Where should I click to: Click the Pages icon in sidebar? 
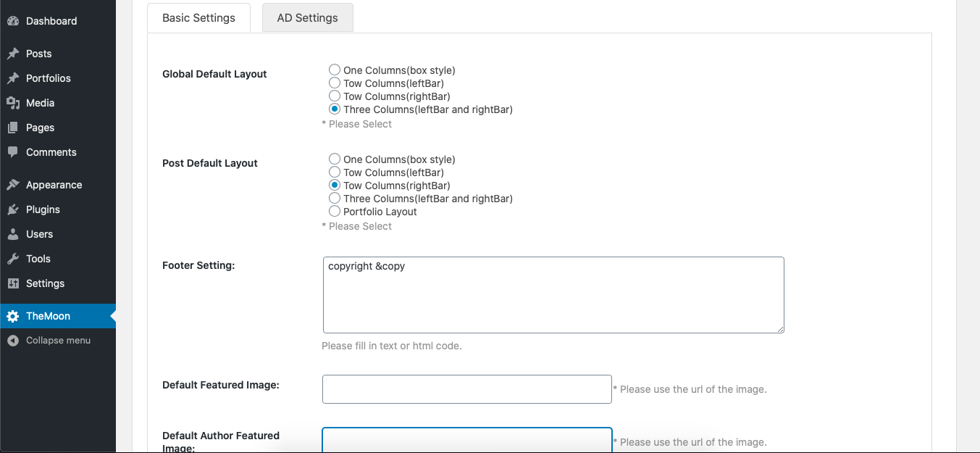(12, 128)
